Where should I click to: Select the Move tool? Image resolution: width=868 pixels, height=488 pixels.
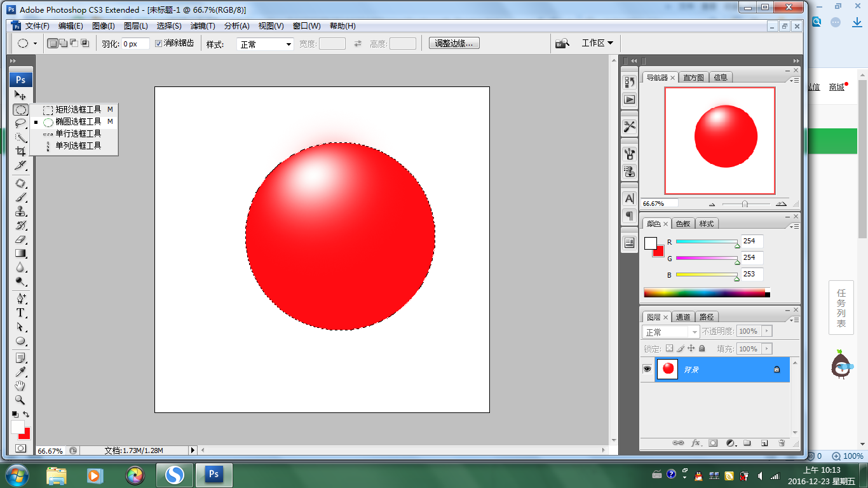click(20, 95)
